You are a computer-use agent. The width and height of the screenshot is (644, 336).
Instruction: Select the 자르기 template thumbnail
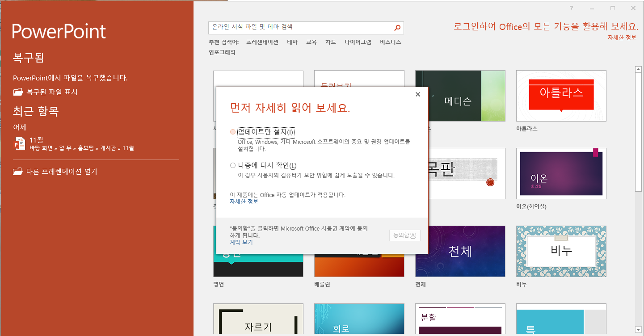258,319
